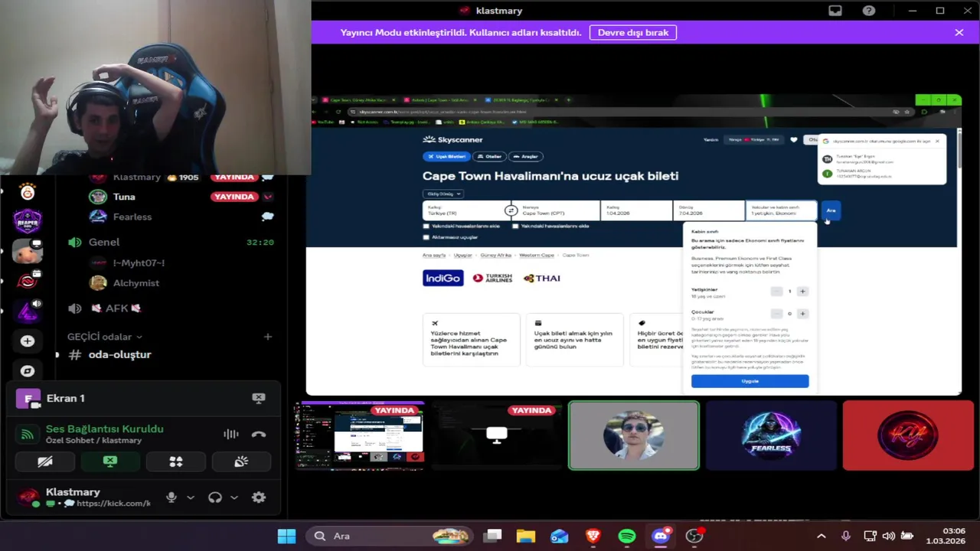
Task: Open the activities launcher icon
Action: 176,461
